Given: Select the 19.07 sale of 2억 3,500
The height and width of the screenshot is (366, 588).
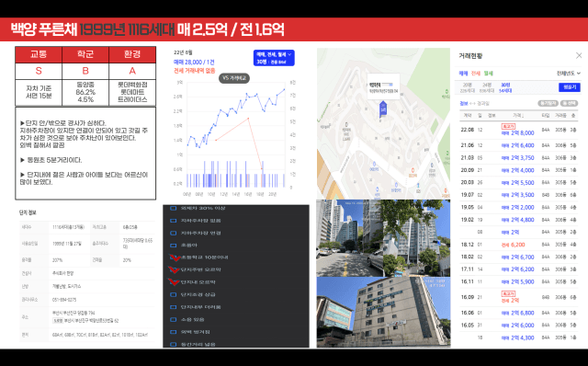Looking at the screenshot, I should tap(518, 195).
